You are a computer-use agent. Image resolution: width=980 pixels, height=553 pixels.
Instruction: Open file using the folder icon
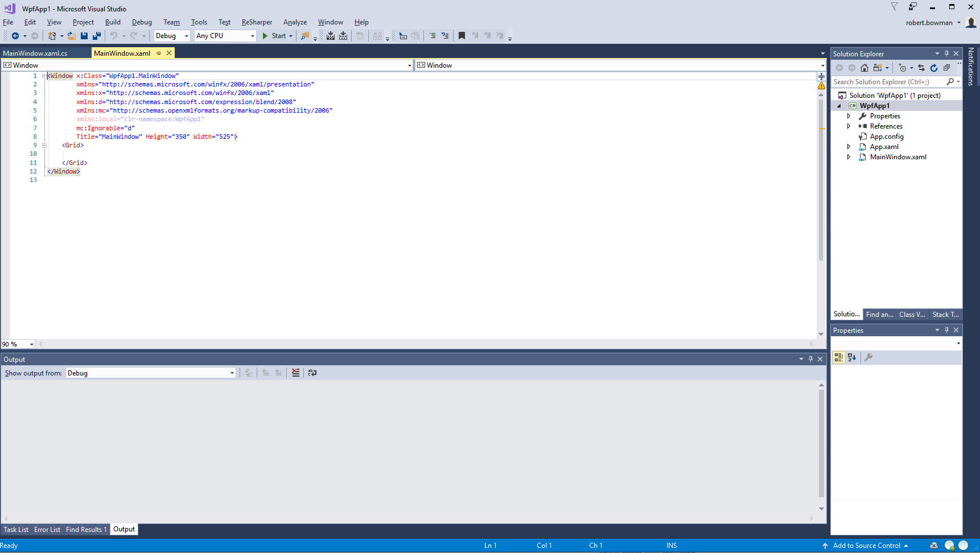tap(72, 36)
